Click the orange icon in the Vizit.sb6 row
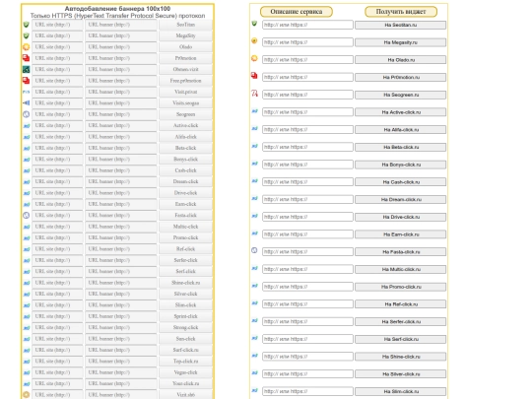The image size is (532, 399). (x=27, y=395)
